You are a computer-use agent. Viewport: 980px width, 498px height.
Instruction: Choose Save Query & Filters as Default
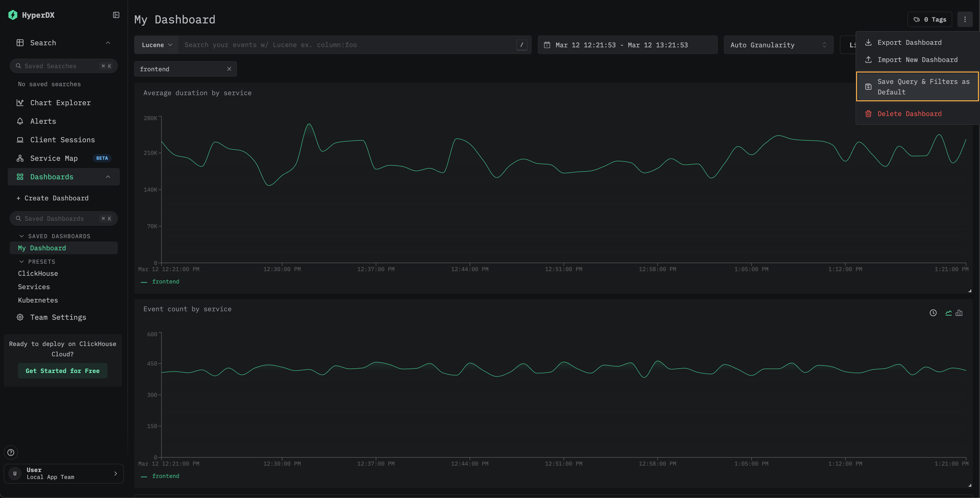[x=917, y=86]
